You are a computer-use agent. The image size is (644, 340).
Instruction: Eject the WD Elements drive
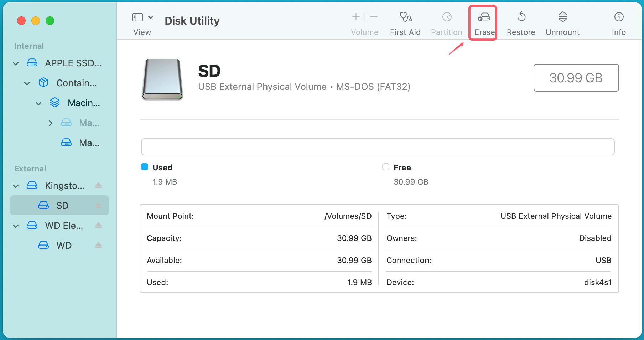pyautogui.click(x=98, y=225)
